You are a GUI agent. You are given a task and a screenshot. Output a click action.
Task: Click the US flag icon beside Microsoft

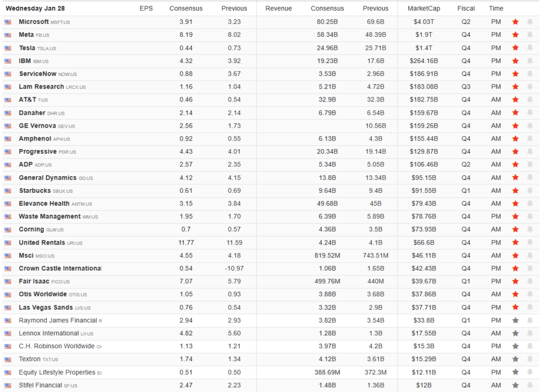click(7, 21)
